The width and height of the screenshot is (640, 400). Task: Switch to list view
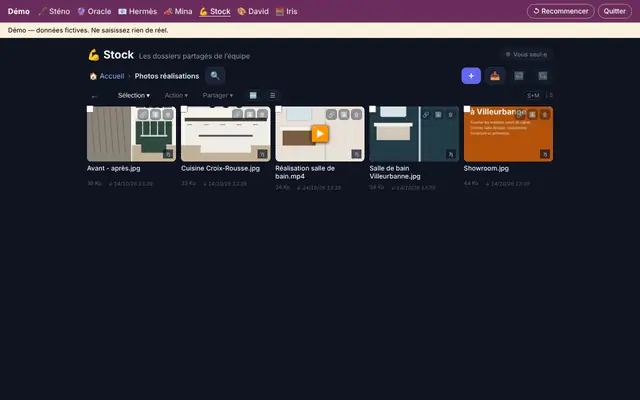[x=273, y=96]
